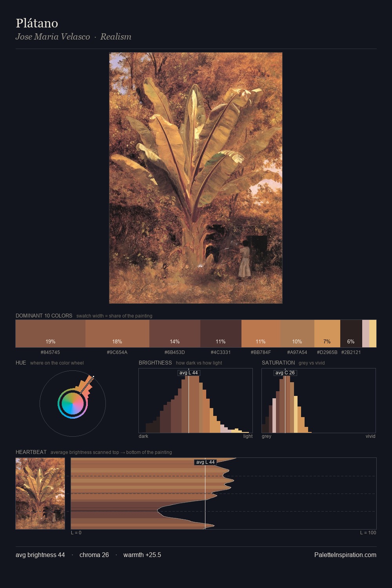Click the hex code '#9C654A'

click(x=117, y=352)
